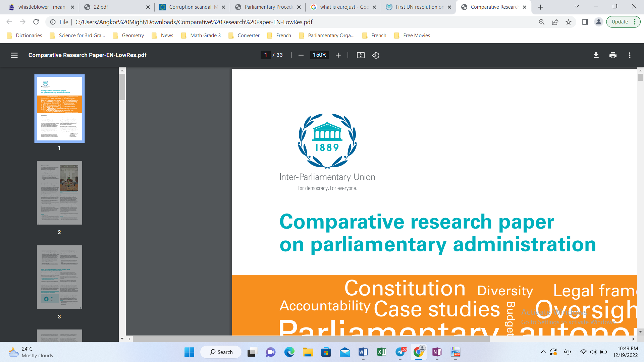
Task: Open tab search dropdown chevron
Action: point(577,6)
